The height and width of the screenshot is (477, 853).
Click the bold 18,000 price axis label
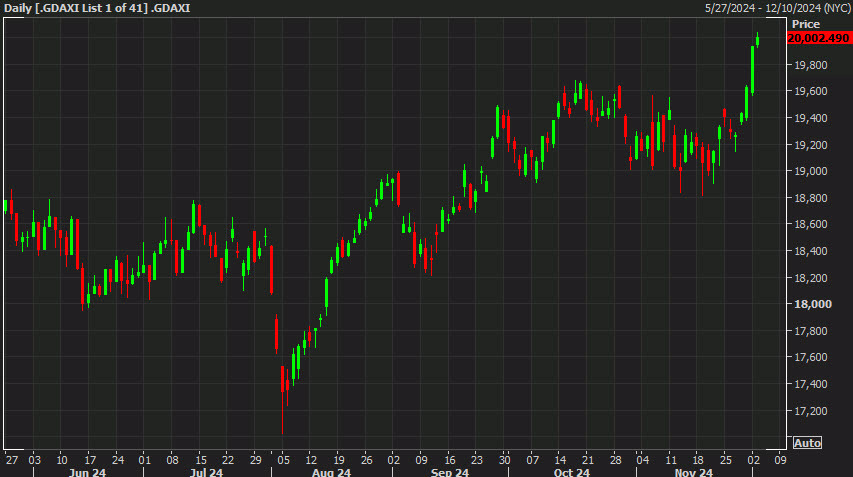tap(813, 304)
